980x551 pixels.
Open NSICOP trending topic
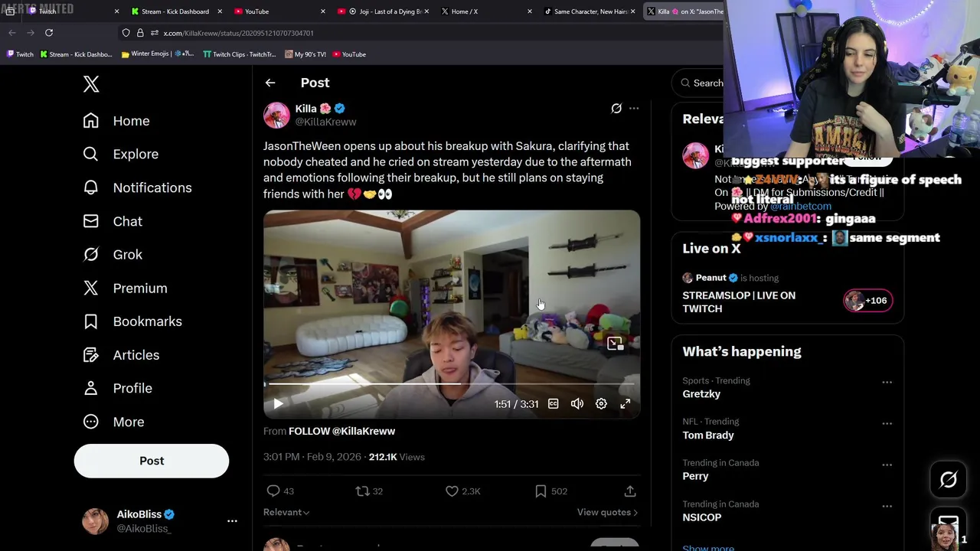[x=702, y=517]
